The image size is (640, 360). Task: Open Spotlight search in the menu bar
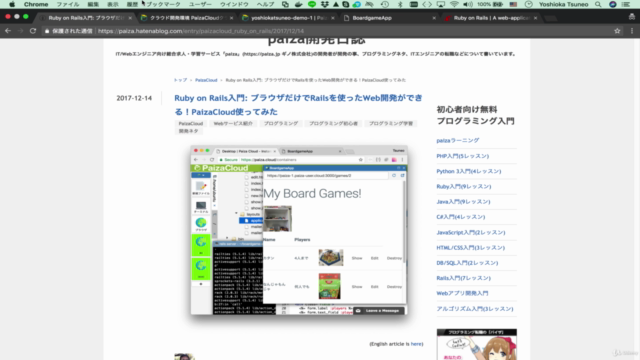click(x=598, y=4)
